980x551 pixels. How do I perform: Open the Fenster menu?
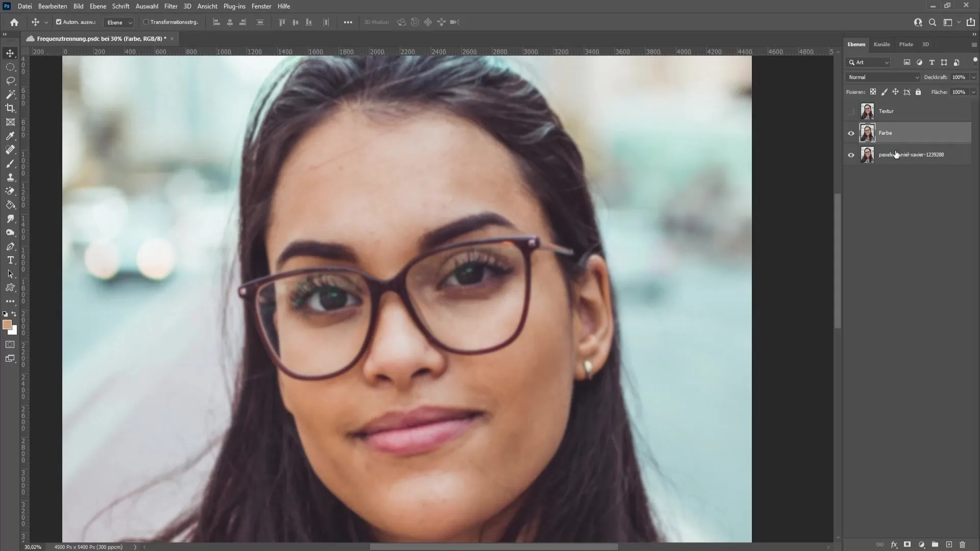[262, 6]
